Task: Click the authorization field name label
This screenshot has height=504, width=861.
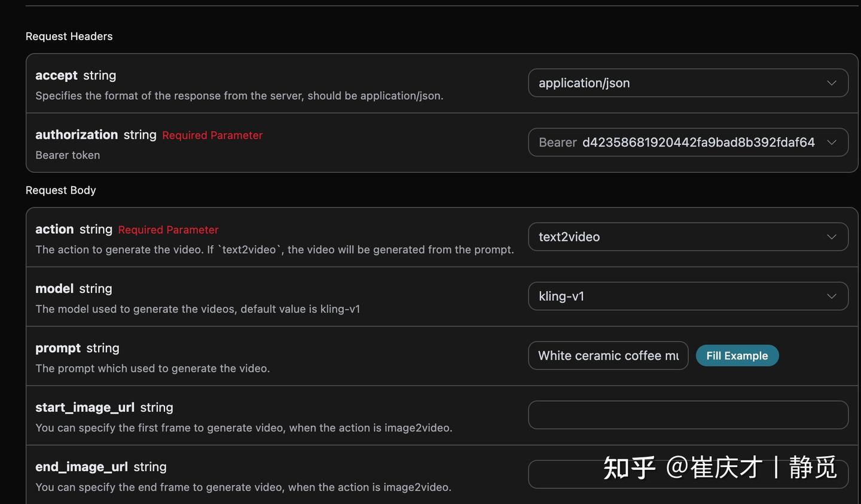Action: pos(76,135)
